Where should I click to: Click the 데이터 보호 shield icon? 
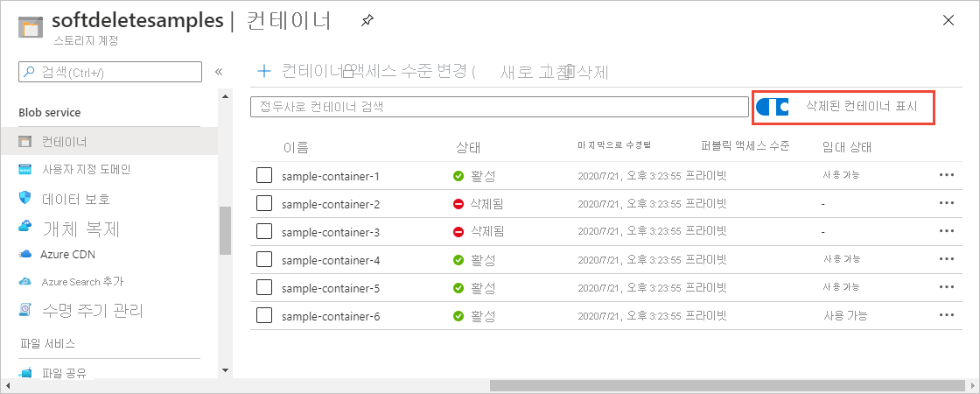tap(25, 198)
